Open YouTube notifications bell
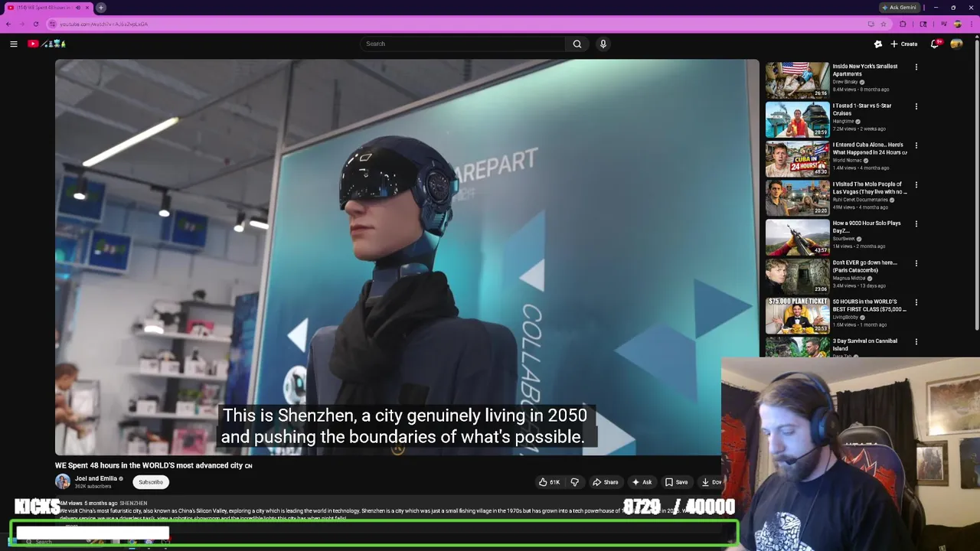 [935, 44]
